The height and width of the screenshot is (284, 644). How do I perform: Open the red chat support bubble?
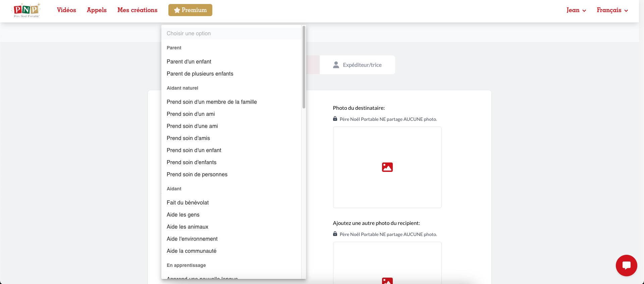click(x=626, y=266)
